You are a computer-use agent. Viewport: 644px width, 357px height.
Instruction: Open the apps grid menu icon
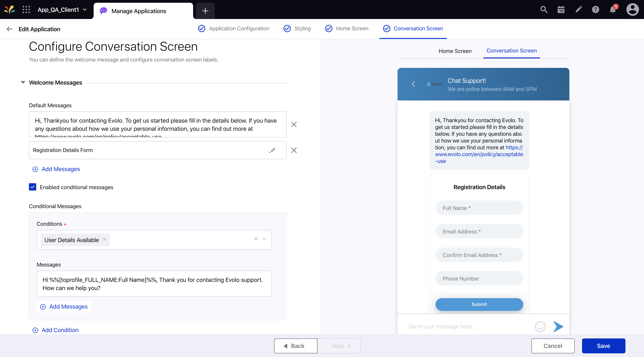point(26,10)
